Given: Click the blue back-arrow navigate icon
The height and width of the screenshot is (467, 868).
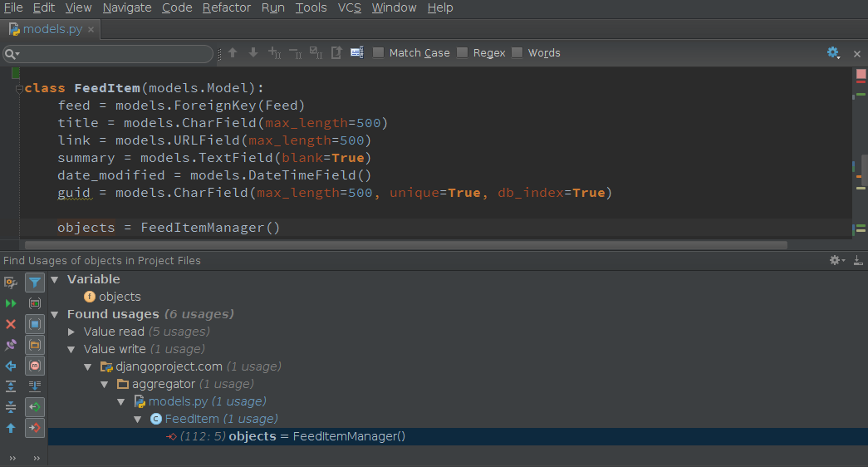Looking at the screenshot, I should coord(11,366).
